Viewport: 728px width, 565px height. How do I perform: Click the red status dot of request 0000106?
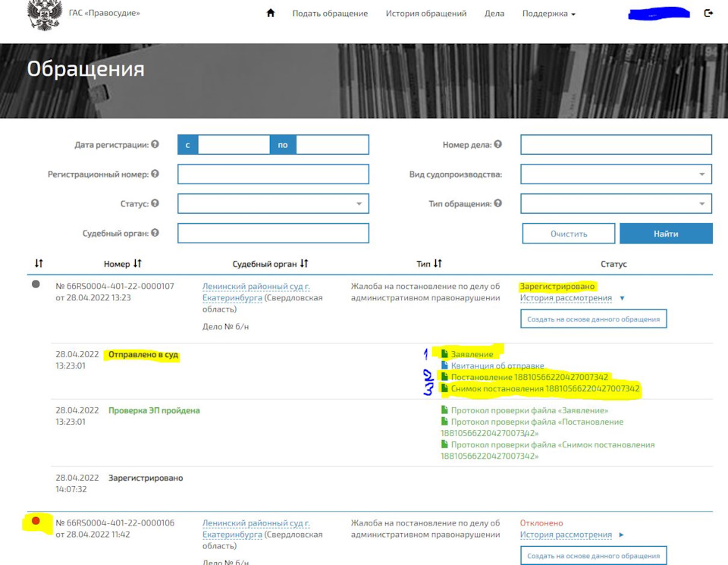click(36, 521)
